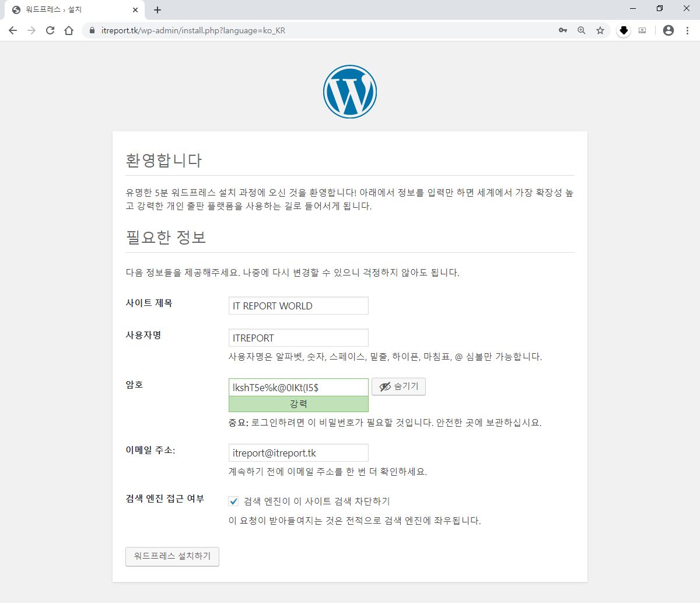Click the 중요: password warning text
This screenshot has height=603, width=700.
pos(385,422)
